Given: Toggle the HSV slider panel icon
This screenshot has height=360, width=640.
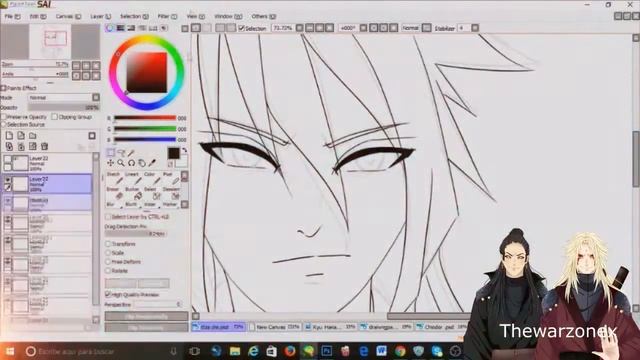Looking at the screenshot, I should [131, 28].
